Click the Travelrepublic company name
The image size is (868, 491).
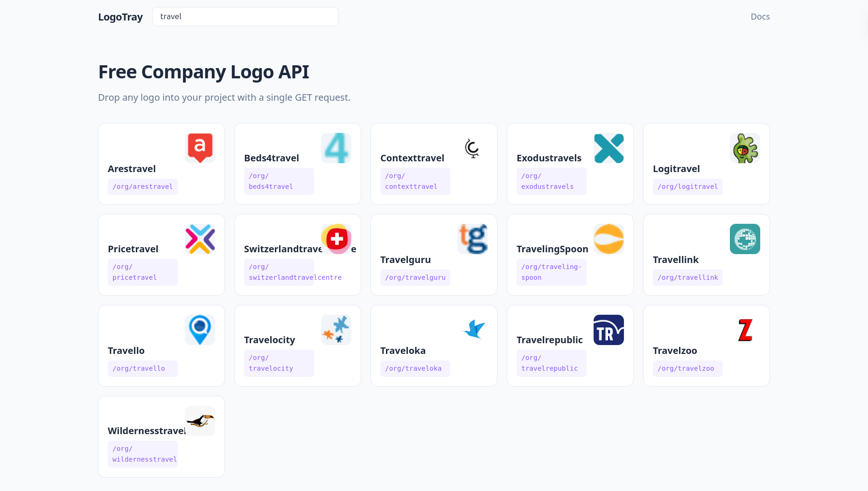coord(550,340)
